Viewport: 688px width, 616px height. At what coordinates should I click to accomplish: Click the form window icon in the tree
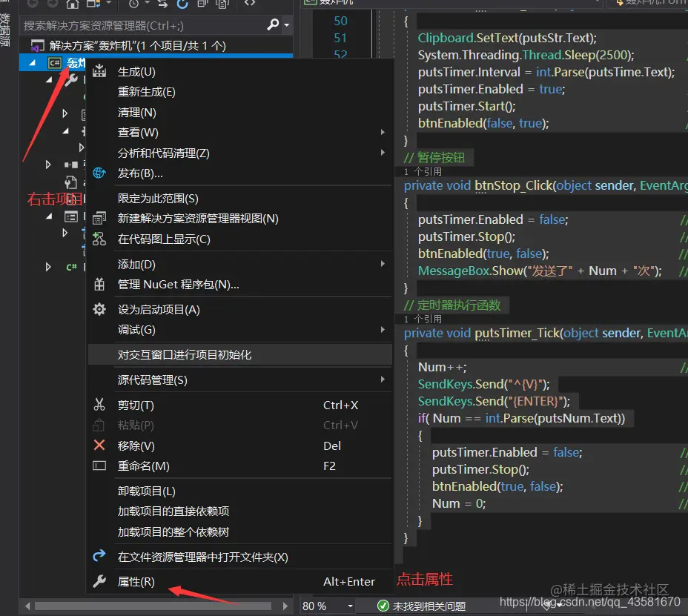point(71,216)
